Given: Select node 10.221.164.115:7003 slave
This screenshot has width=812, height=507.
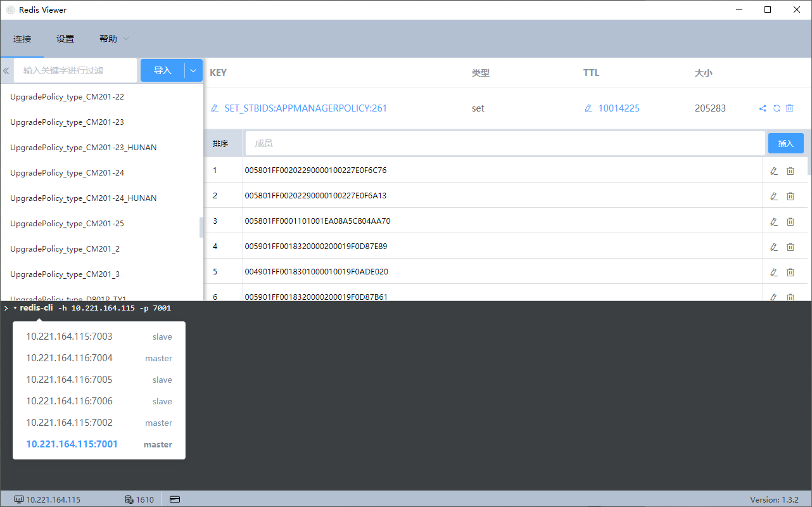Looking at the screenshot, I should click(99, 337).
